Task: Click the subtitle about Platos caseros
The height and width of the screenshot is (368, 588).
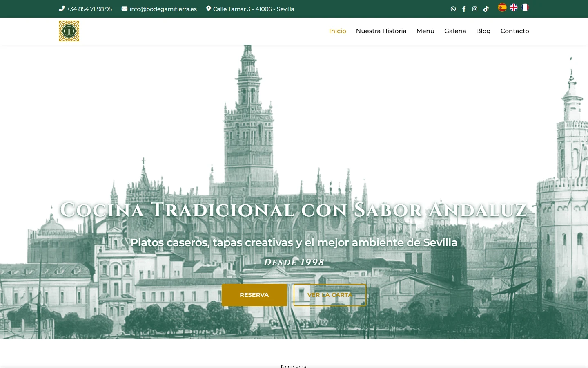Action: click(294, 242)
